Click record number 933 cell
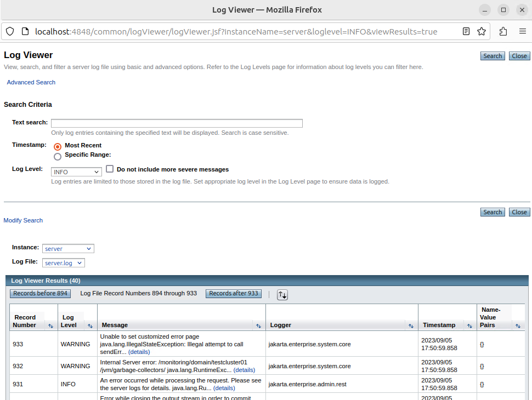Screen dimensions: 532x400 tap(33, 344)
